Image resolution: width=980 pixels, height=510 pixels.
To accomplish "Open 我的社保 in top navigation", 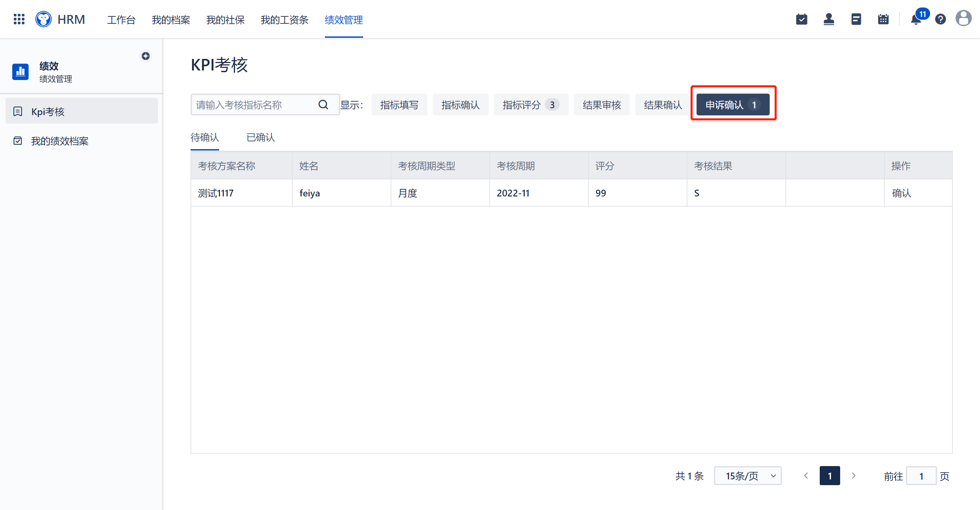I will pos(225,20).
